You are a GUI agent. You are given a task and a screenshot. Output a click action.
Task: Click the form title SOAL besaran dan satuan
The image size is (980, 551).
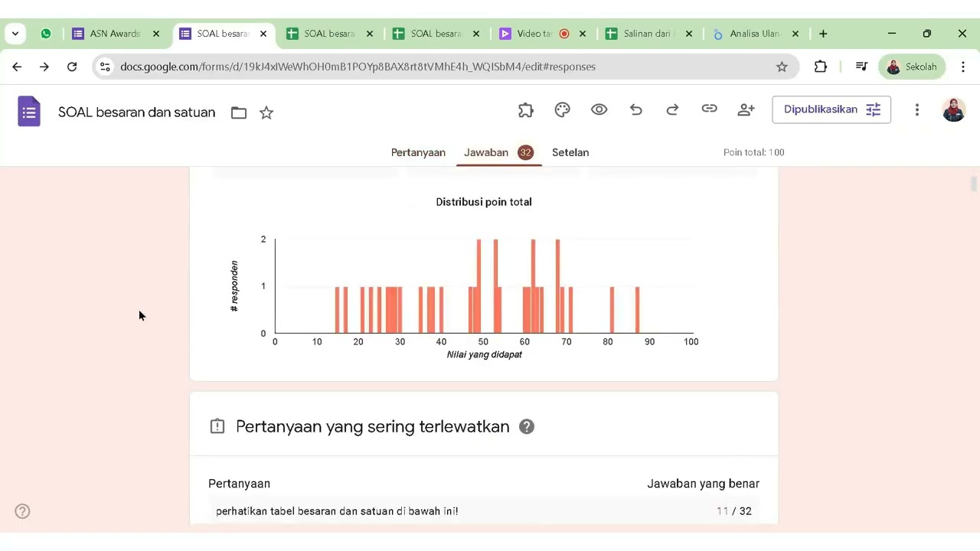click(x=137, y=112)
